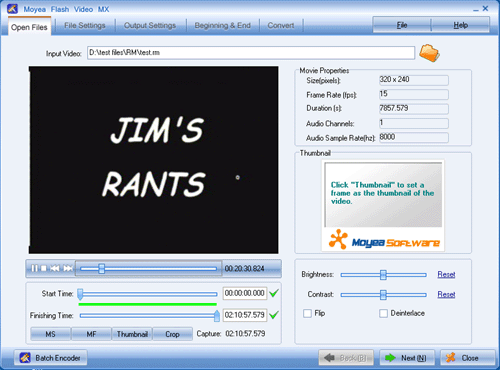The image size is (500, 370).
Task: Close the window using title bar X
Action: tap(485, 8)
